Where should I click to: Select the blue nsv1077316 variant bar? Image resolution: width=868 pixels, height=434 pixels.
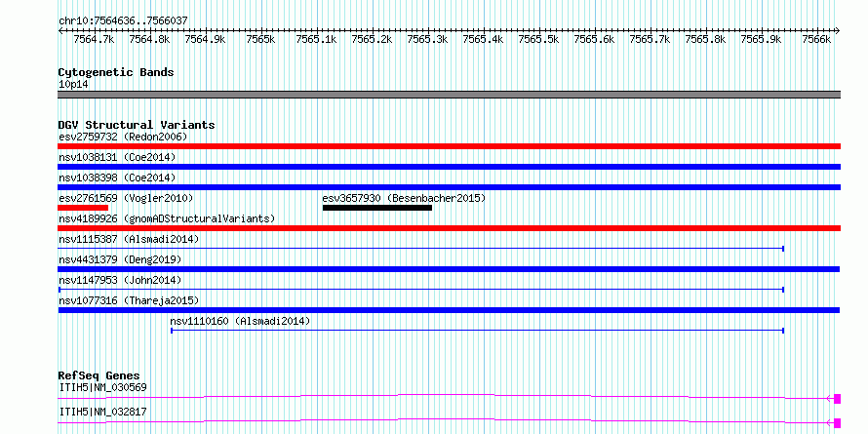coord(449,310)
